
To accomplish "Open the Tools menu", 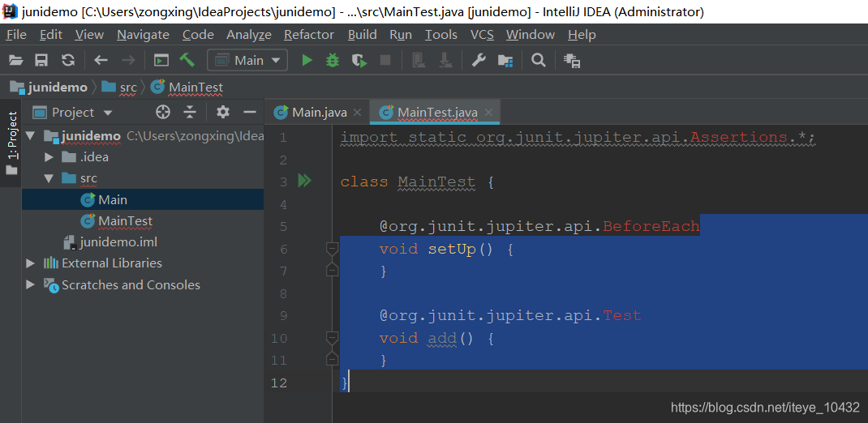I will click(x=440, y=35).
